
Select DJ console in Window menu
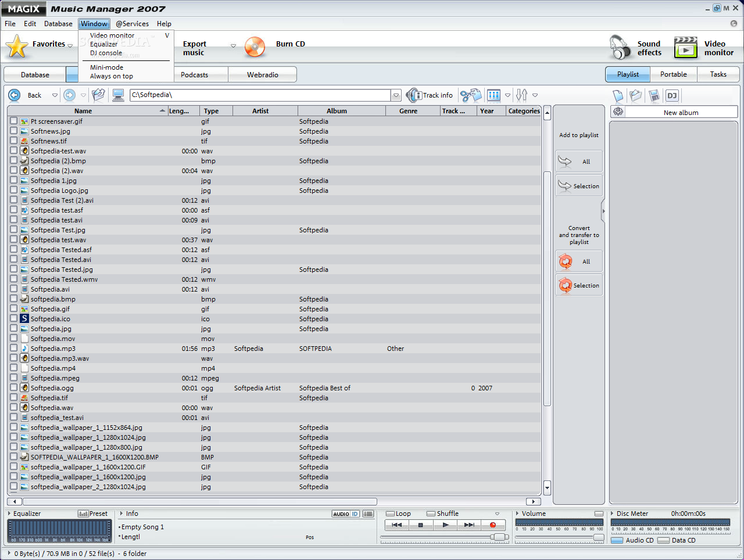(106, 53)
